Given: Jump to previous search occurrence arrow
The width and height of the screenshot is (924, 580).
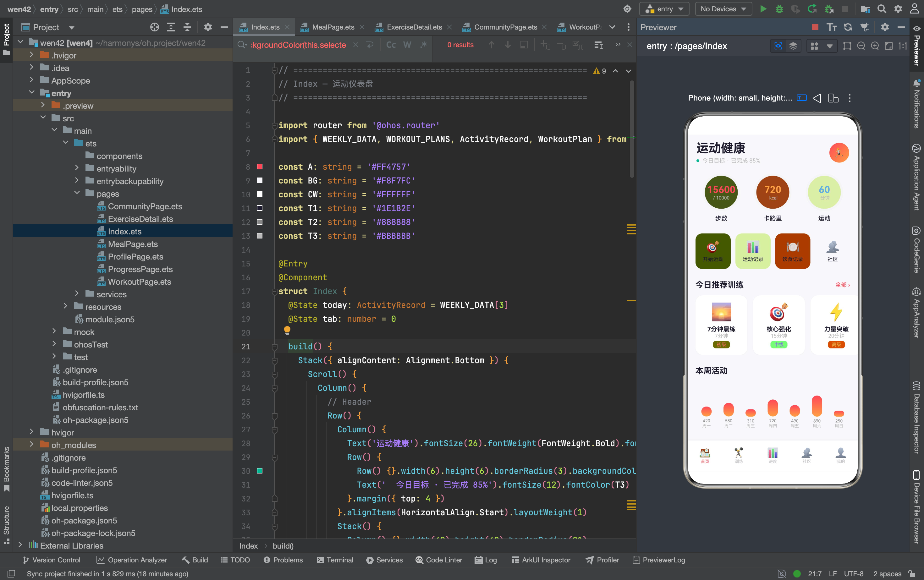Looking at the screenshot, I should click(x=492, y=45).
